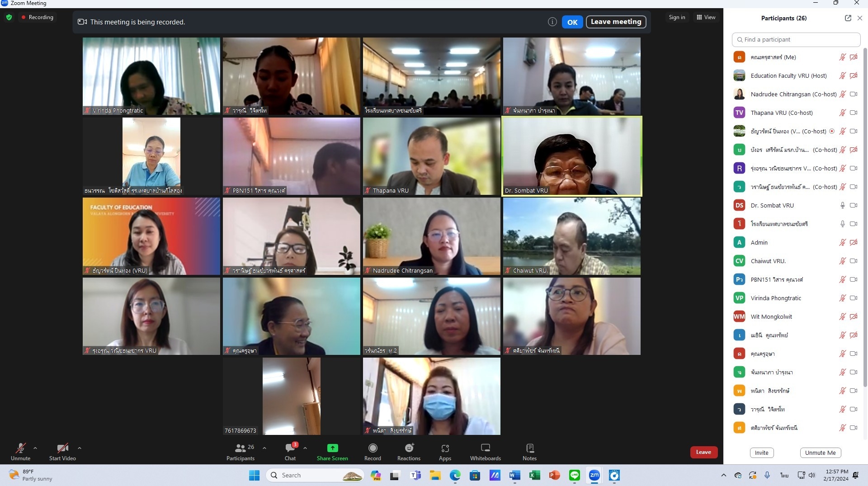
Task: Click the green Share Screen icon
Action: (332, 448)
